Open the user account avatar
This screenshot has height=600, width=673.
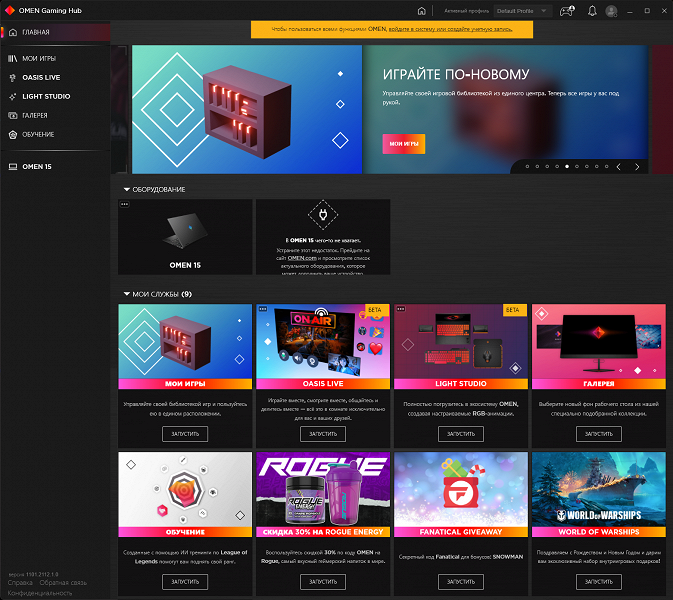611,11
